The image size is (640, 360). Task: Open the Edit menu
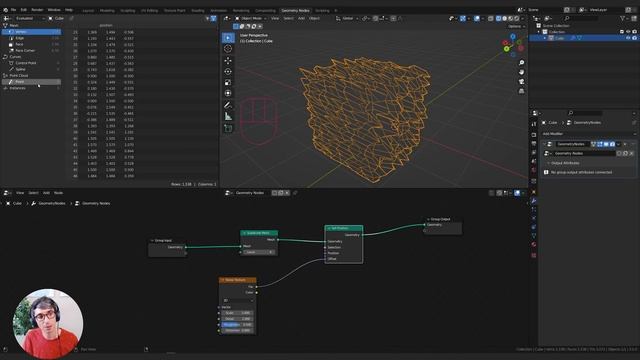(24, 10)
